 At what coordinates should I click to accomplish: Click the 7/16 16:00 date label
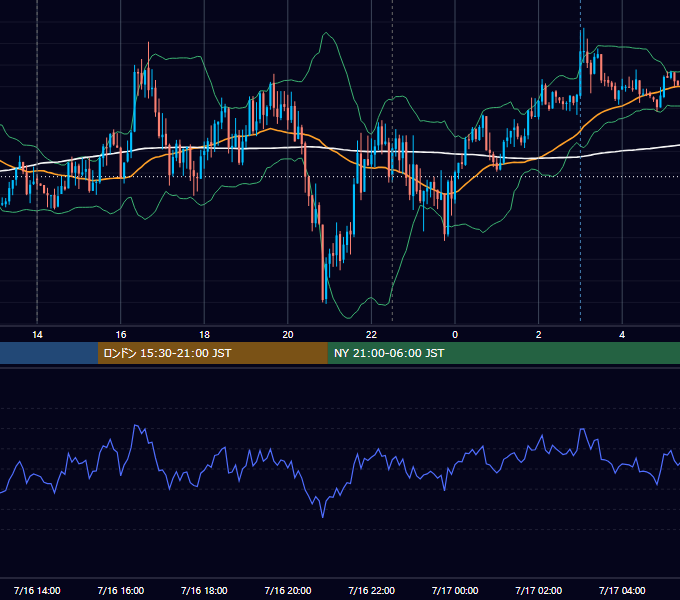[121, 590]
